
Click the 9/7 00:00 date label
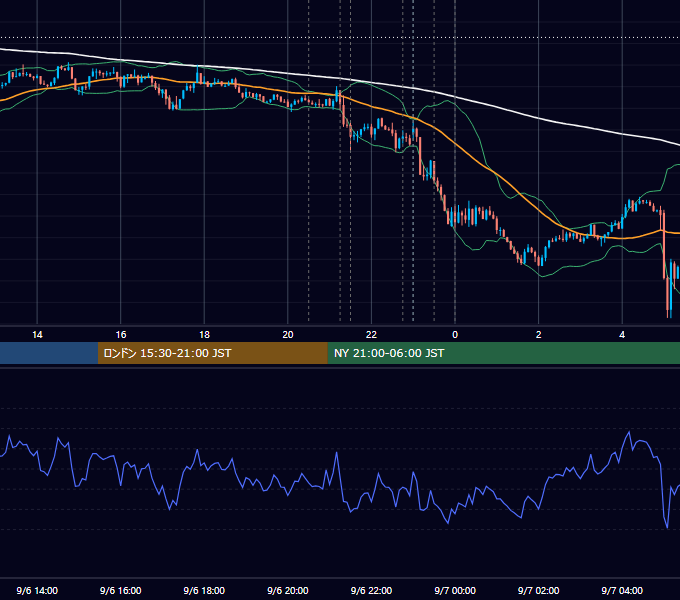point(455,590)
